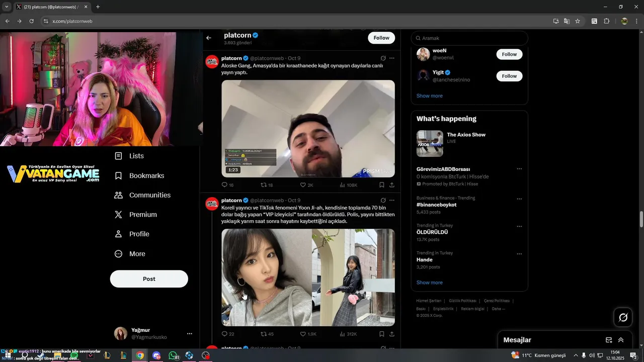Follow woeN in suggestions
Viewport: 644px width, 362px height.
point(509,54)
